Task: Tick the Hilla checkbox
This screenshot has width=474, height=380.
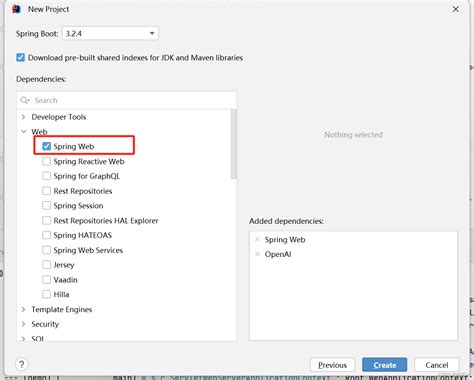Action: [x=46, y=294]
